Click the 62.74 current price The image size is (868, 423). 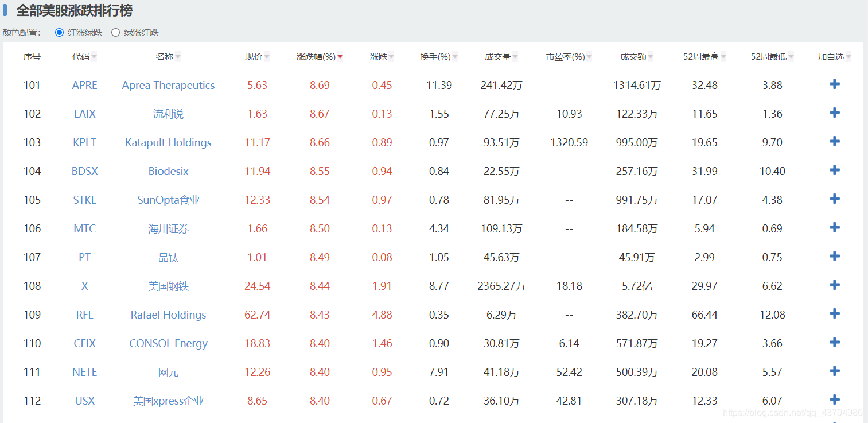257,315
